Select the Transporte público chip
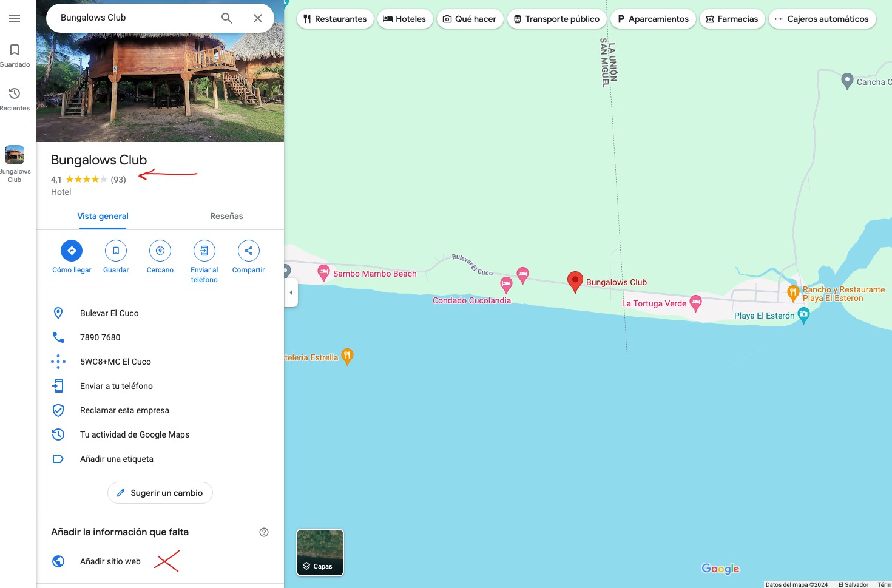 point(557,19)
